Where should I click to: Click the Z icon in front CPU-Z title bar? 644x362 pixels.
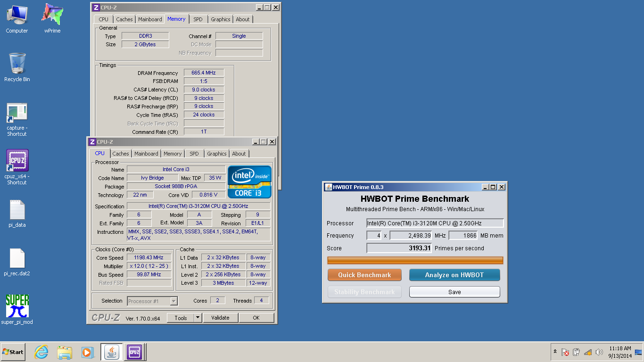[x=92, y=142]
